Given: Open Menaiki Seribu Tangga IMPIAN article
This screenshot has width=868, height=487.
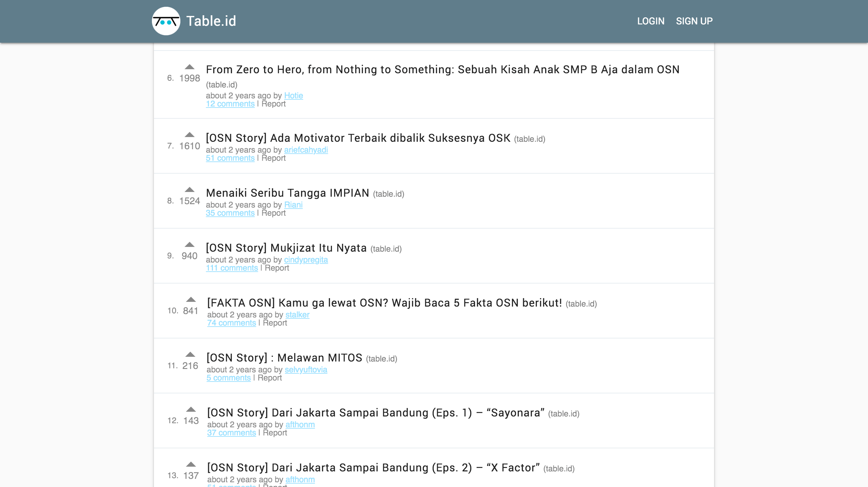Looking at the screenshot, I should (x=288, y=193).
